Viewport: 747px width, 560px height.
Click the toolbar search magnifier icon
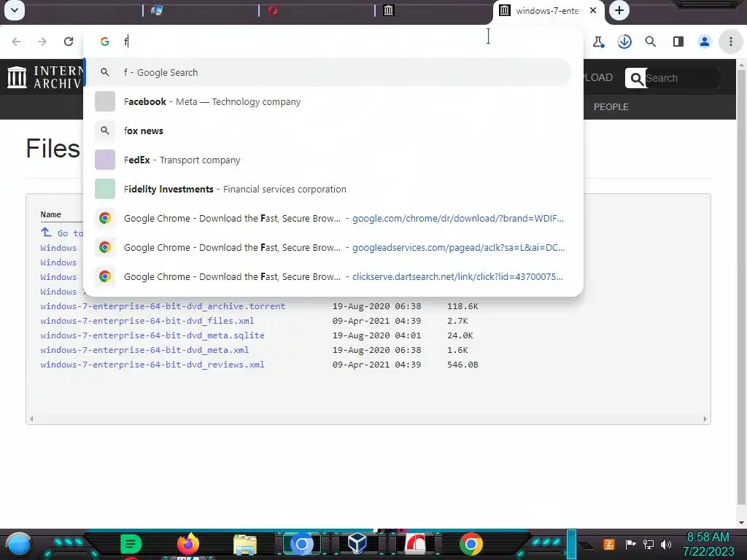pos(651,42)
